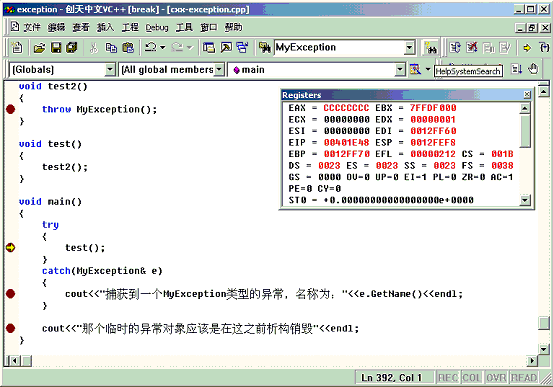Click the Apply Code Changes icon
Screen dimensions: 553x387
505,47
